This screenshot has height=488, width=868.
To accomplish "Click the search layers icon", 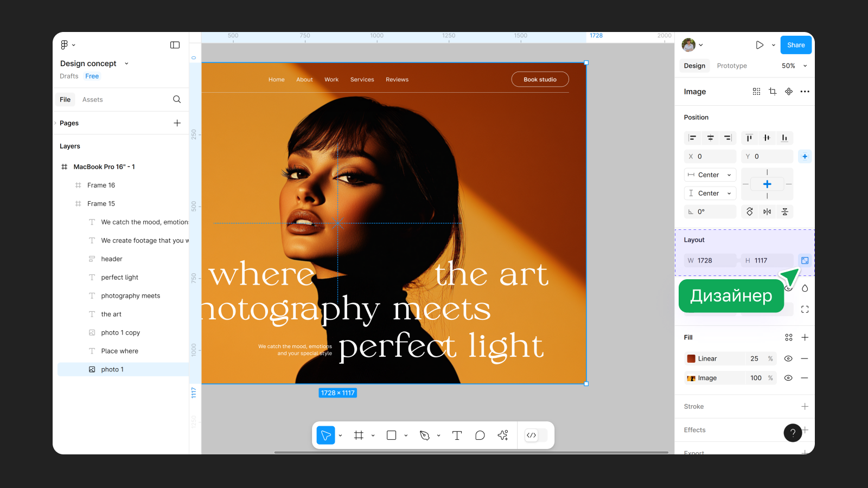I will [177, 99].
